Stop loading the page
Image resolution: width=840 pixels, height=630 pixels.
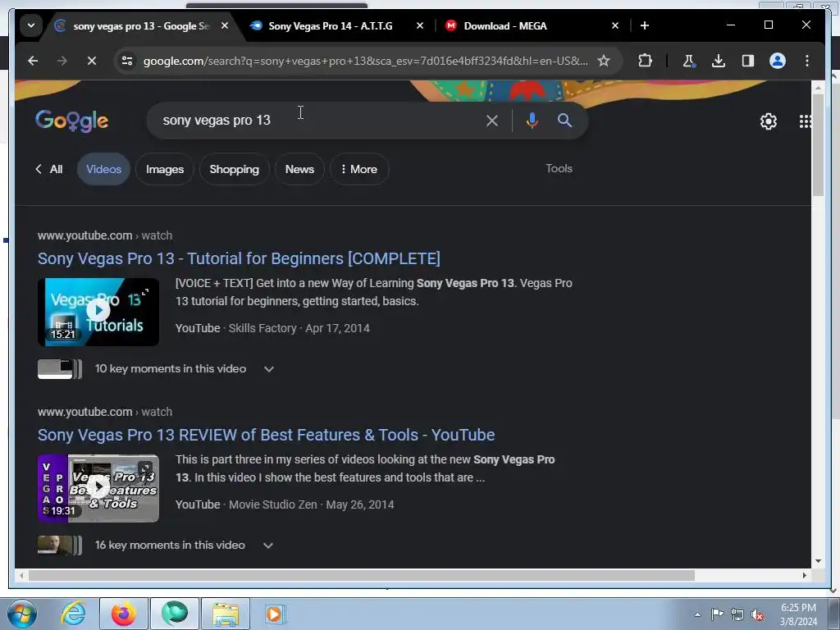coord(92,61)
